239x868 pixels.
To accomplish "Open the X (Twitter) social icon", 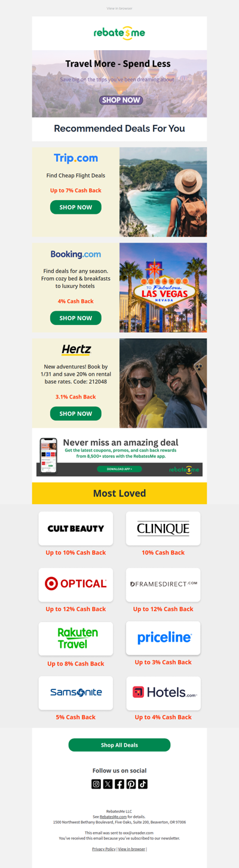I will (x=108, y=784).
